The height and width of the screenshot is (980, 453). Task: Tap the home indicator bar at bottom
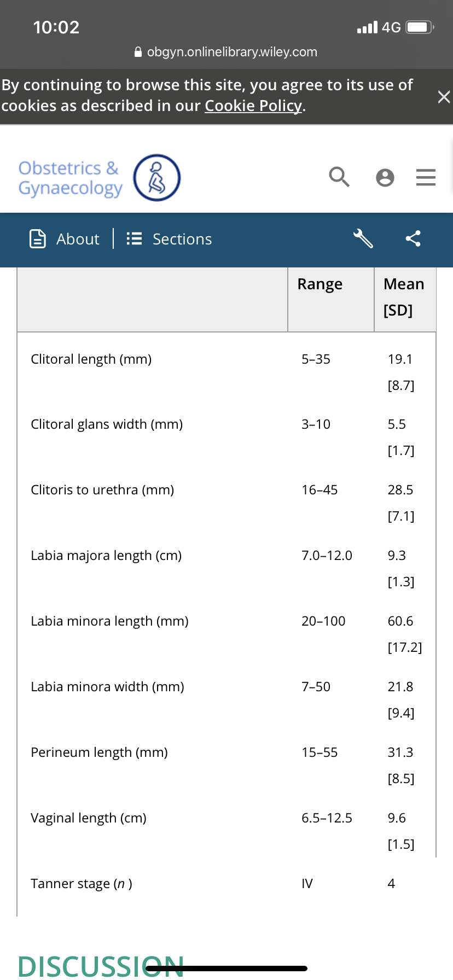(x=226, y=969)
